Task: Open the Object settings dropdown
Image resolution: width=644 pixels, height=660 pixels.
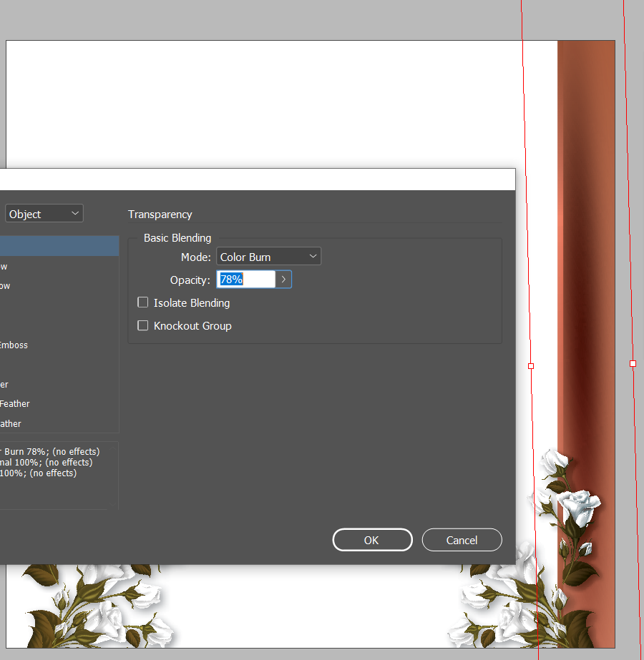Action: (x=44, y=214)
